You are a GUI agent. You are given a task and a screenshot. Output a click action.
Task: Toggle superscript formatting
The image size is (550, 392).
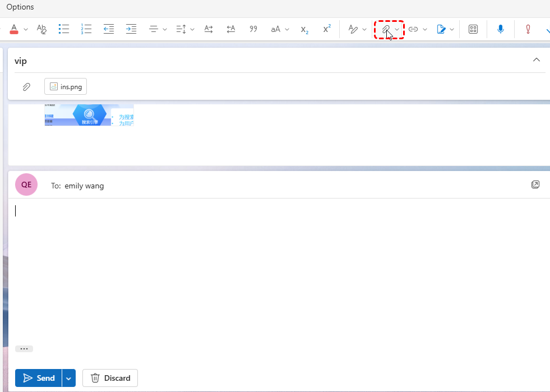tap(327, 29)
